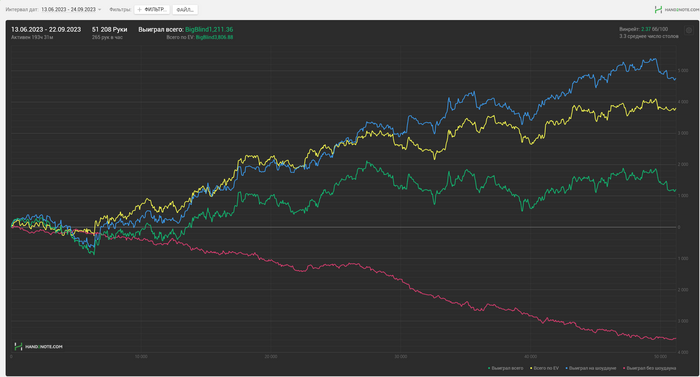700x377 pixels.
Task: Click the Hand2Note logo at top right
Action: pyautogui.click(x=676, y=9)
